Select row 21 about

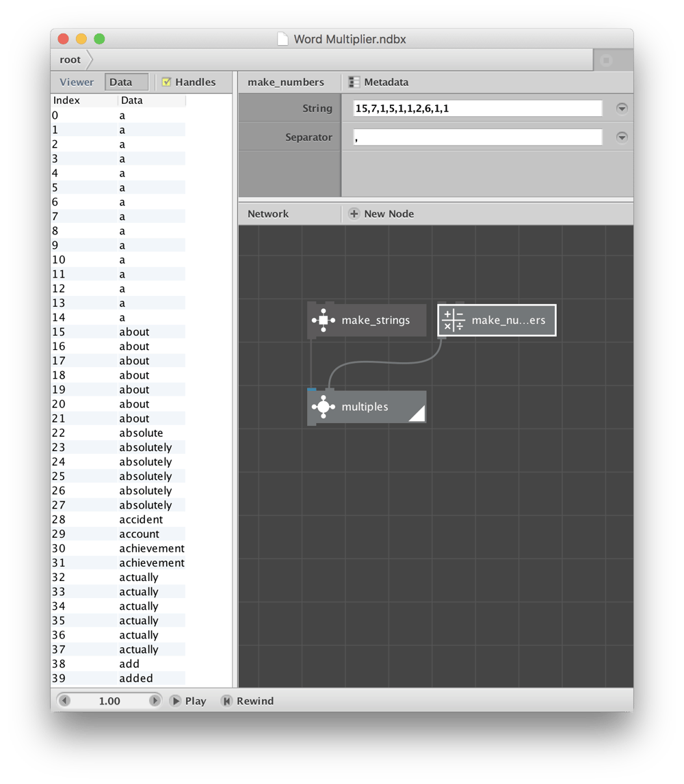pyautogui.click(x=118, y=418)
